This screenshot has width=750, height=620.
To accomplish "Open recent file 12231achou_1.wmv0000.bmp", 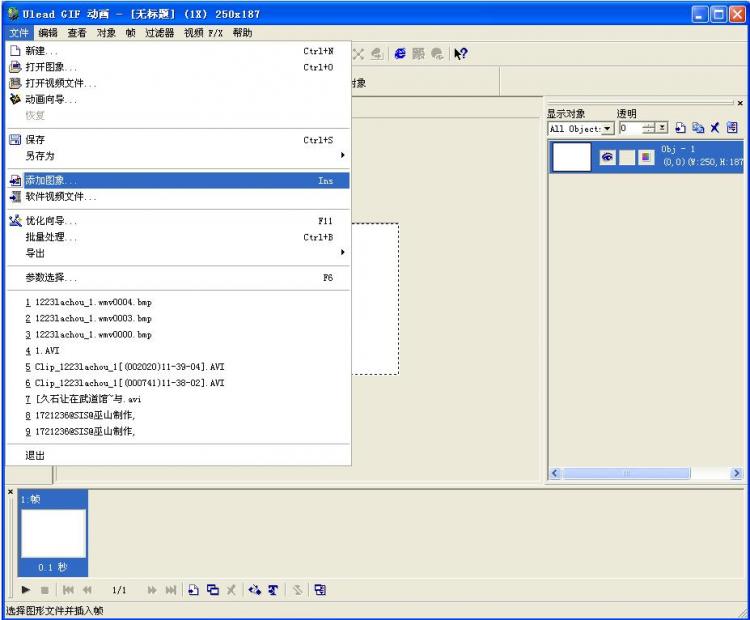I will [178, 335].
